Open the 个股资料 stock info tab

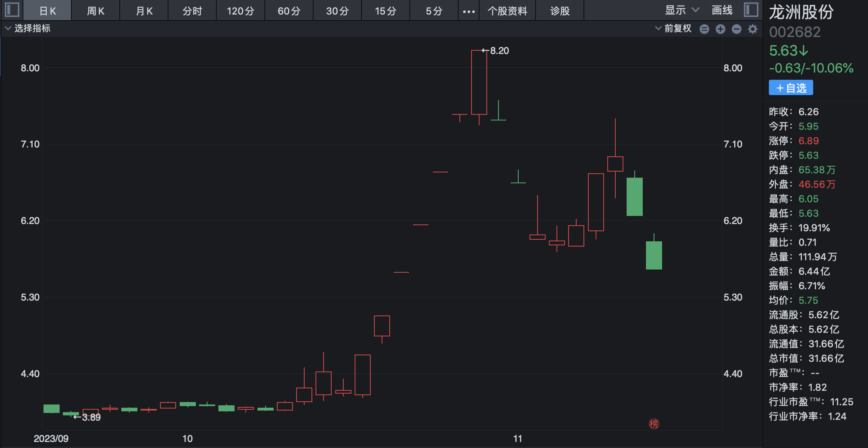tap(507, 11)
